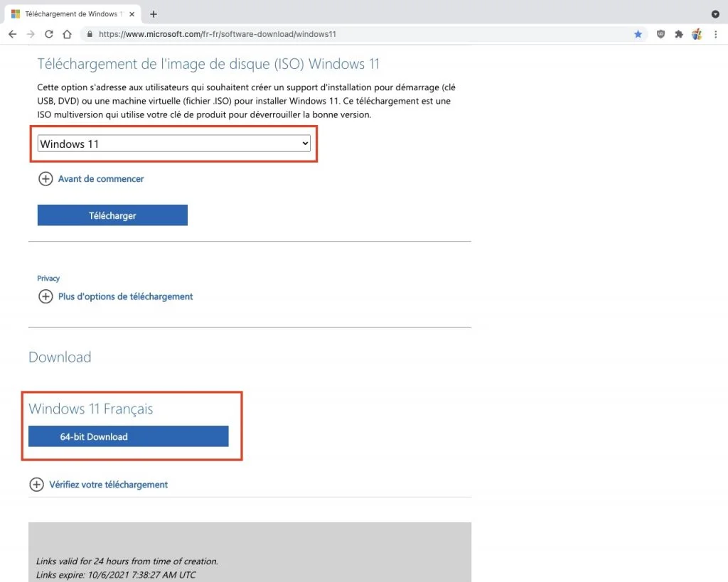Screen dimensions: 728x582
Task: Click the round icon at top-right of tab strip
Action: tap(715, 14)
